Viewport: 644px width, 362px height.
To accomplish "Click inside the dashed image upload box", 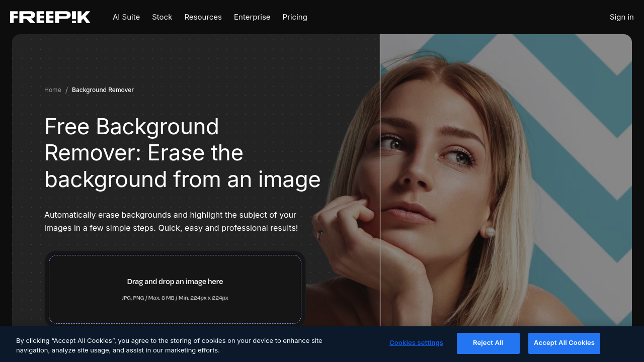I will pyautogui.click(x=175, y=289).
